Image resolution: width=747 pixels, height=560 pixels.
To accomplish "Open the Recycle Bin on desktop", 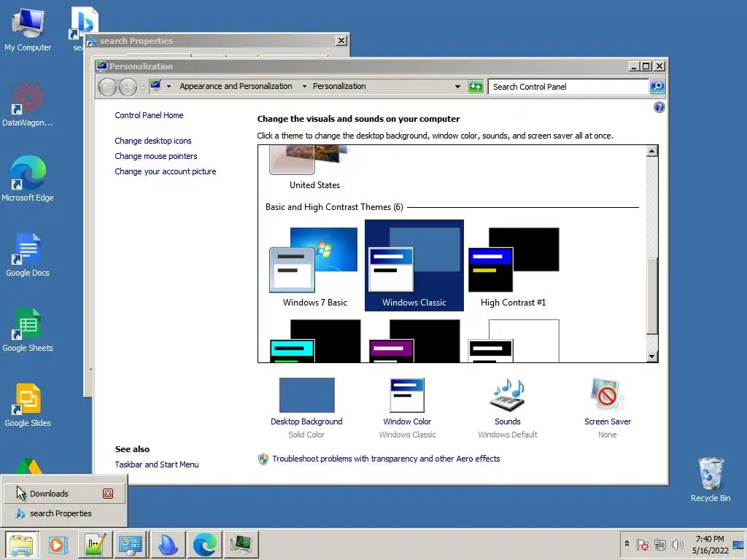I will pyautogui.click(x=711, y=479).
